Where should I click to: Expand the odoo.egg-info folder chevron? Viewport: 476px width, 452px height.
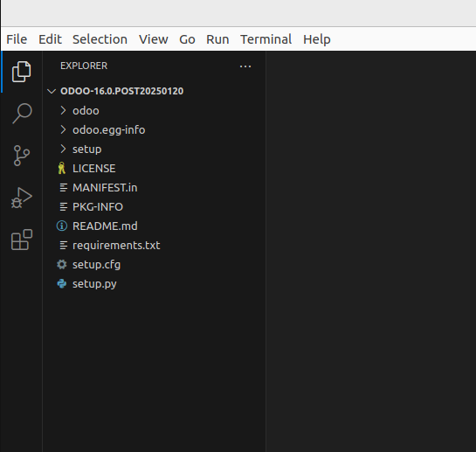click(63, 129)
